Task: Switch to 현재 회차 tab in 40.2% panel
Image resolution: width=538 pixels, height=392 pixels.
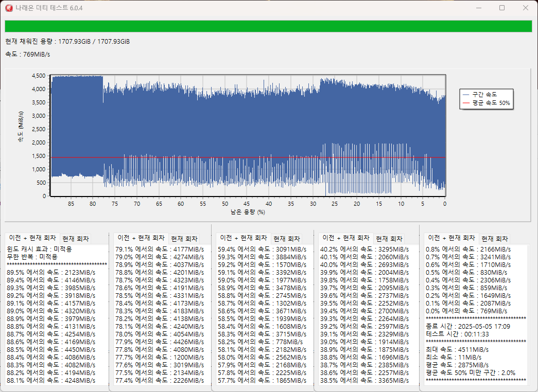Action: tap(389, 239)
